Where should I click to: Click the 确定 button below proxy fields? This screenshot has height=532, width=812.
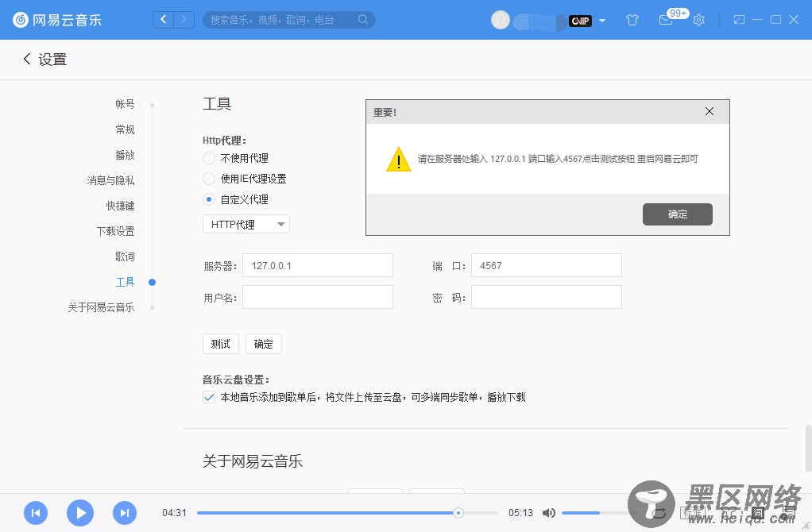click(264, 344)
